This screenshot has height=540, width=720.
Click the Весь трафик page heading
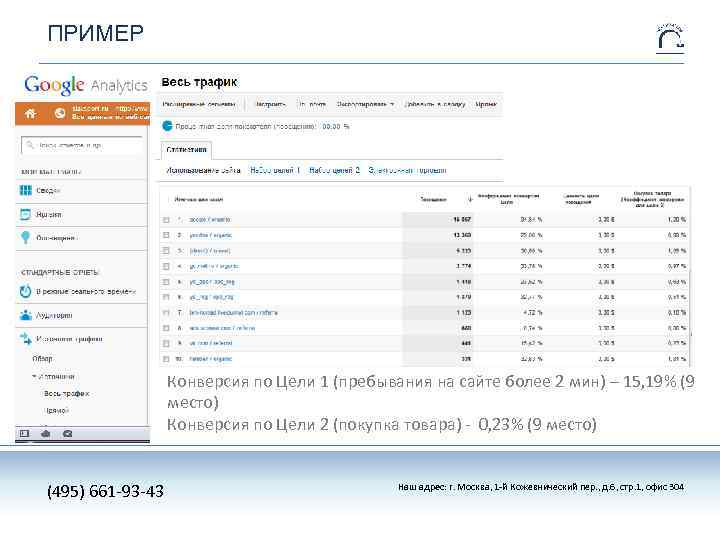tap(199, 82)
